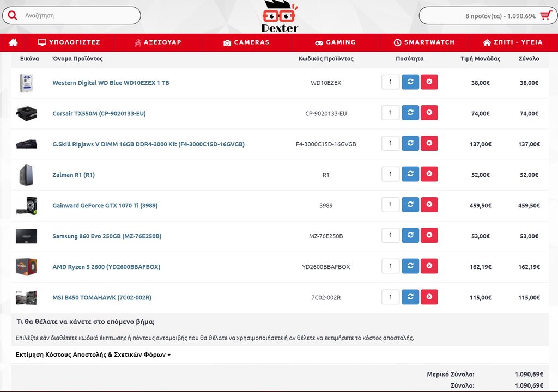This screenshot has width=558, height=392.
Task: Open the SMARTWATCH menu
Action: point(424,42)
